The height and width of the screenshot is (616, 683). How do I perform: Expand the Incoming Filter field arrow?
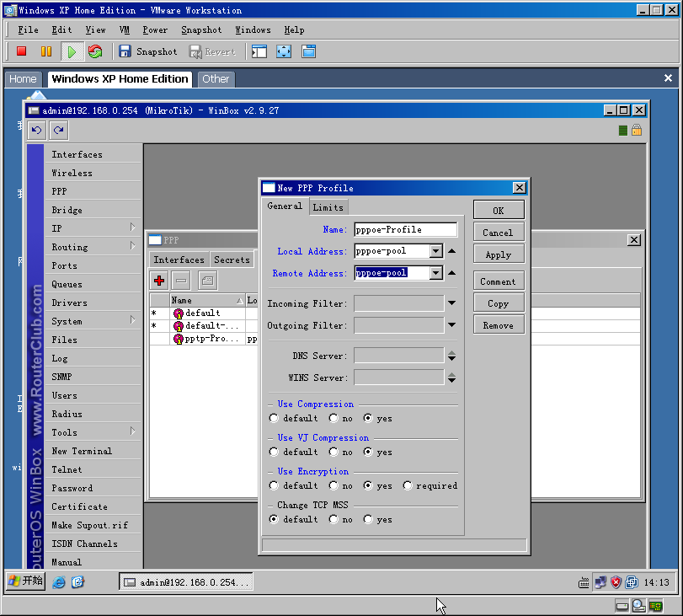click(x=452, y=303)
